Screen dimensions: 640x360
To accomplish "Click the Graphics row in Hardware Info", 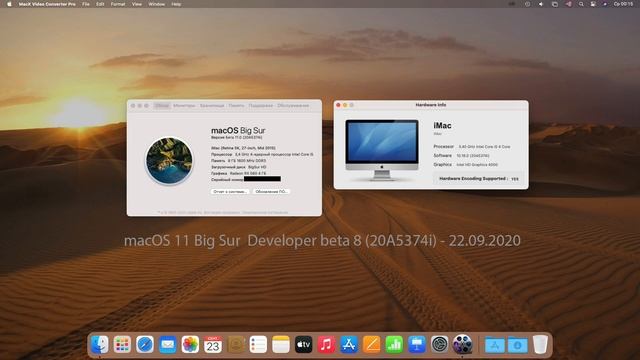I will tap(466, 164).
